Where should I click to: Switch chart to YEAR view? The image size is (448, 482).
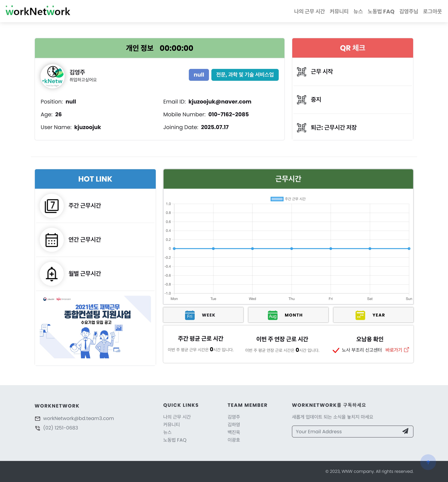[373, 315]
